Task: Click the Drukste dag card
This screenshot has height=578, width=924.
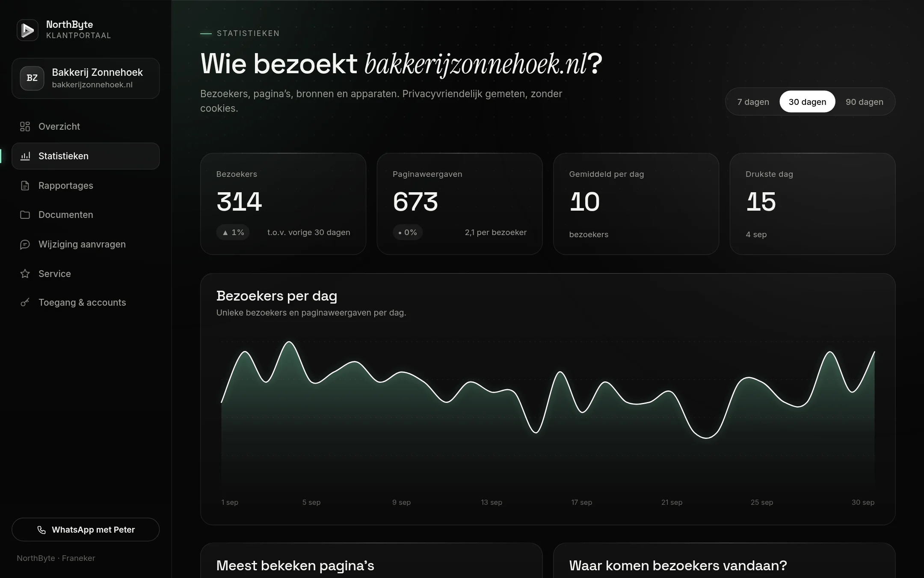Action: 812,204
